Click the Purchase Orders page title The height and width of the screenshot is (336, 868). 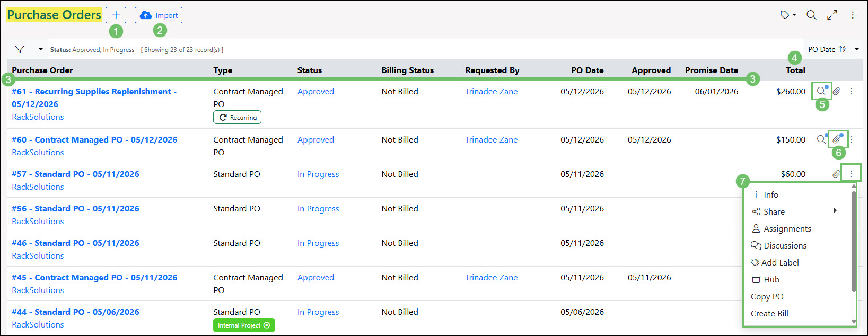pos(54,15)
